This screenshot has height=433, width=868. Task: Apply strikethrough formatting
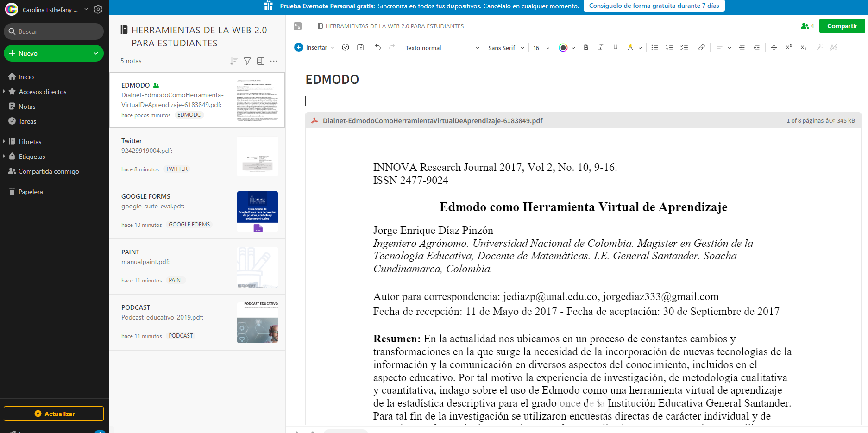point(774,47)
